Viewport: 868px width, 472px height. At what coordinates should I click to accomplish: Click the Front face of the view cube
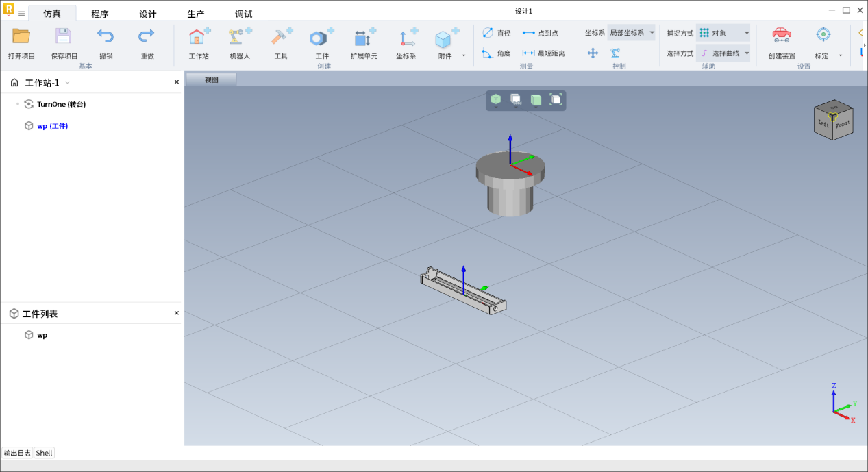pos(843,125)
